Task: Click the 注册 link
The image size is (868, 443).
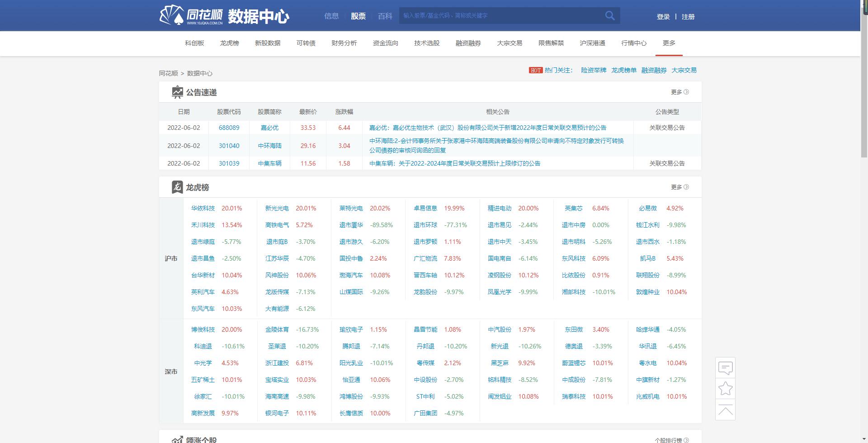Action: tap(688, 17)
